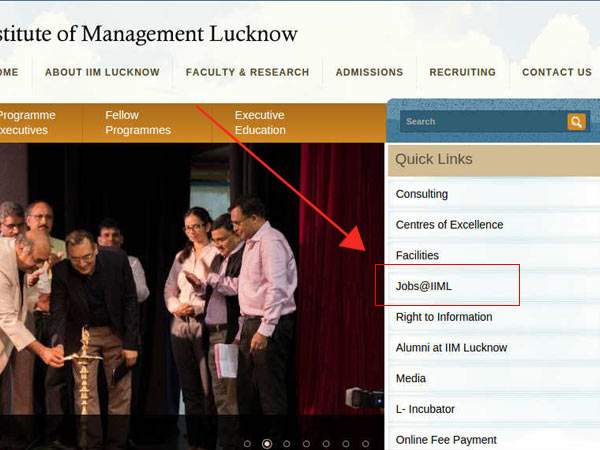Click the lamp-lighting ceremony slideshow photo

coord(191,297)
